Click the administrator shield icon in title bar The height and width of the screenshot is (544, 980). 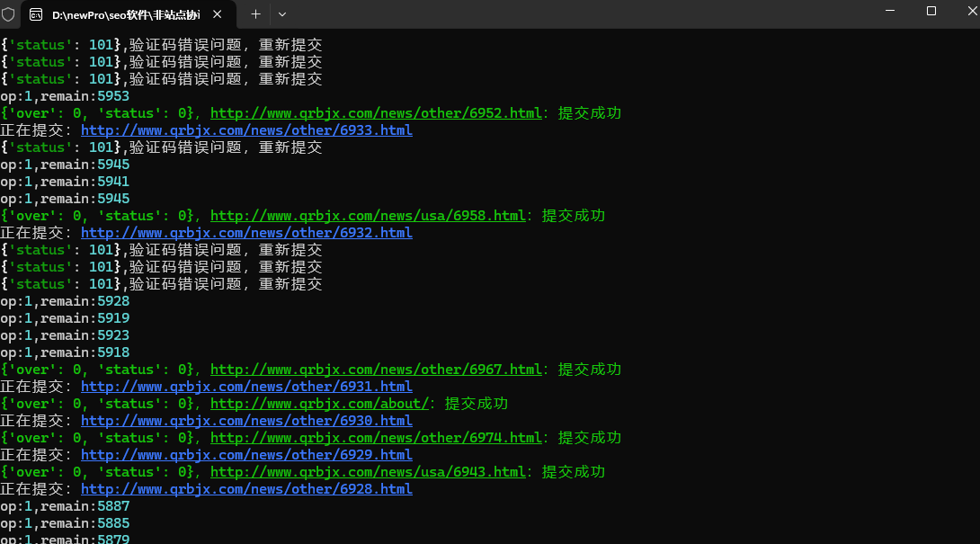click(x=8, y=14)
